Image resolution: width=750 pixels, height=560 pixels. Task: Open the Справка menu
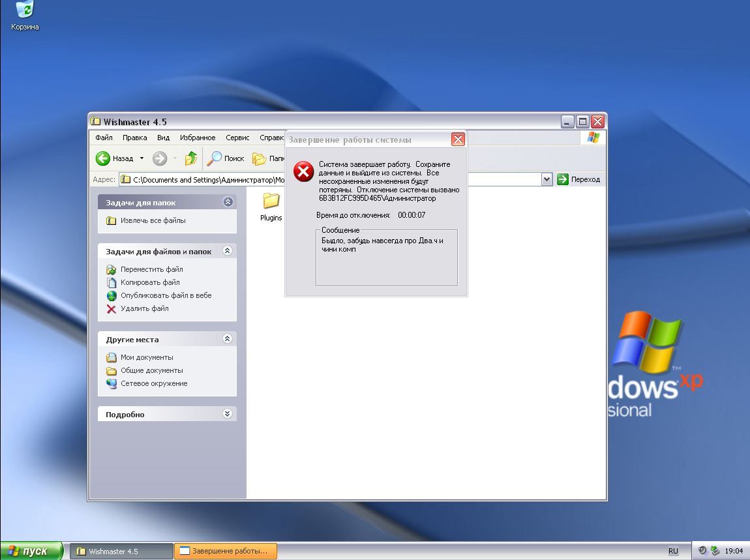[x=271, y=138]
